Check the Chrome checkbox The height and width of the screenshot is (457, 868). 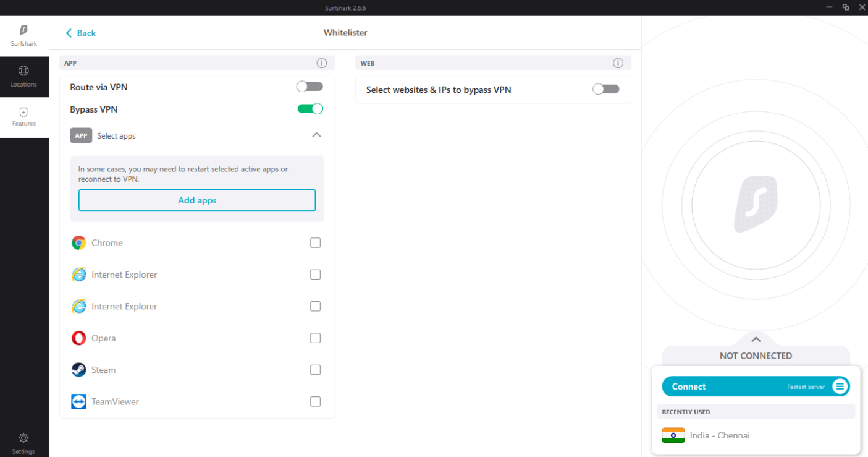click(315, 243)
